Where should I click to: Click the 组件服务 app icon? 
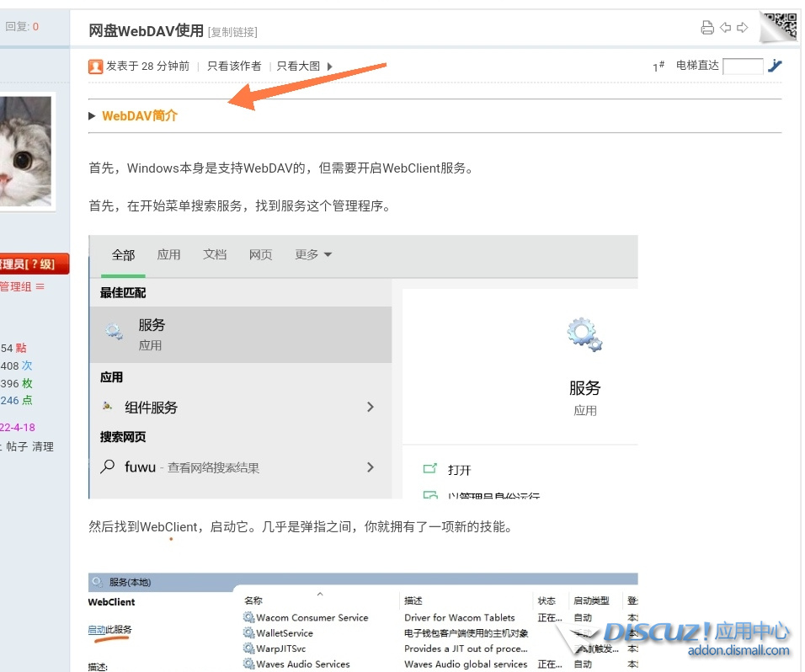pyautogui.click(x=107, y=406)
